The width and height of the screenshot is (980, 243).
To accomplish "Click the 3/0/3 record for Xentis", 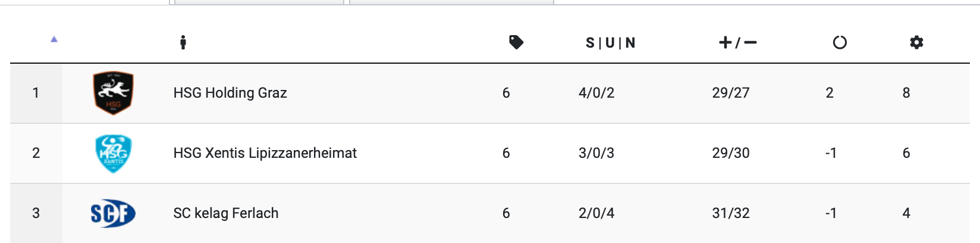I will click(x=596, y=153).
